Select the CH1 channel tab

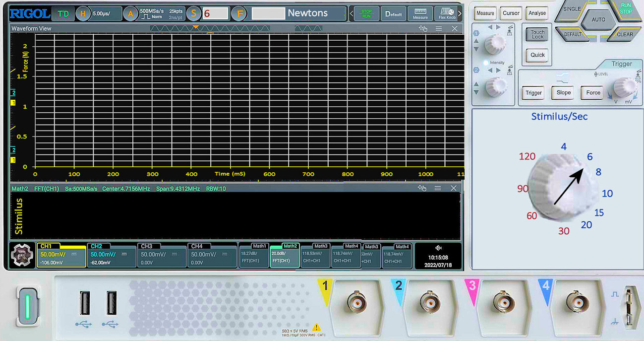pos(61,255)
